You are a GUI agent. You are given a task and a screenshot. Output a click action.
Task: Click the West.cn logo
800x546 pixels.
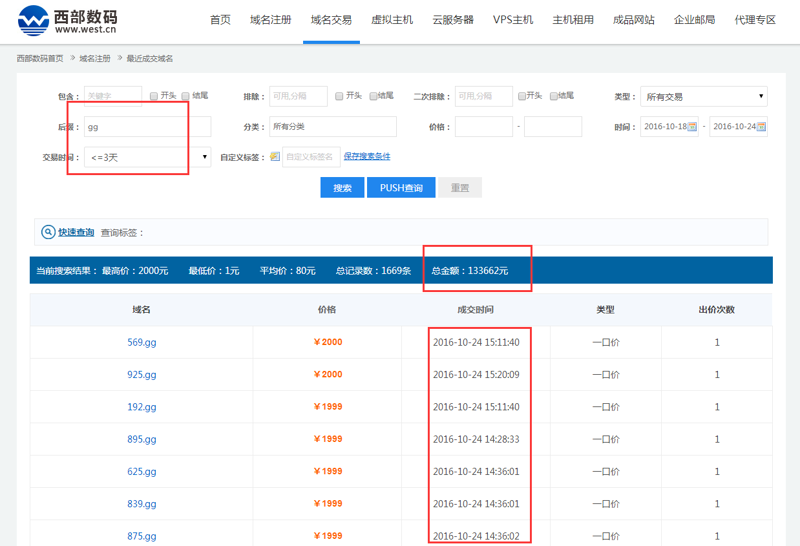pyautogui.click(x=67, y=20)
